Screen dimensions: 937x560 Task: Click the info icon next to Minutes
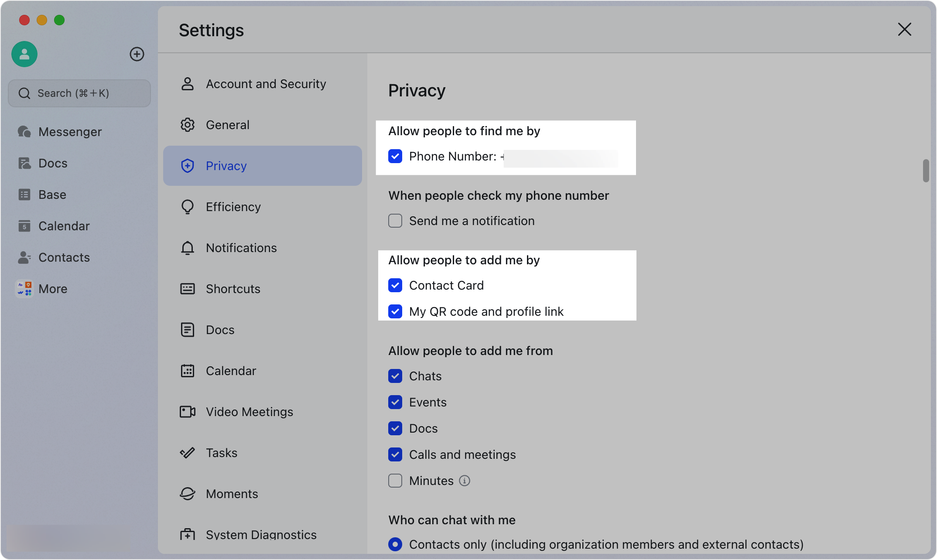[x=465, y=481]
